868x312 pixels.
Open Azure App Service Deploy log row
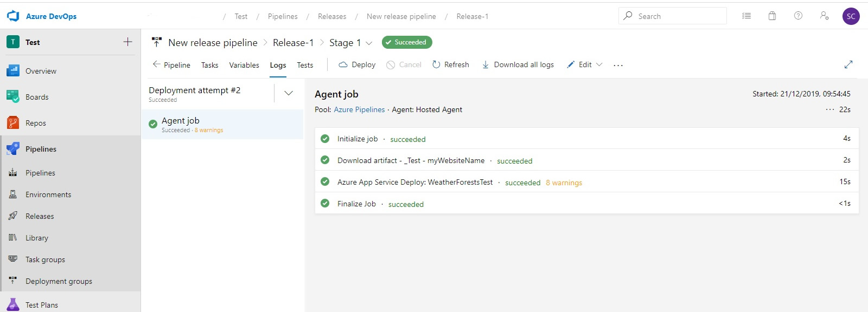[x=586, y=182]
